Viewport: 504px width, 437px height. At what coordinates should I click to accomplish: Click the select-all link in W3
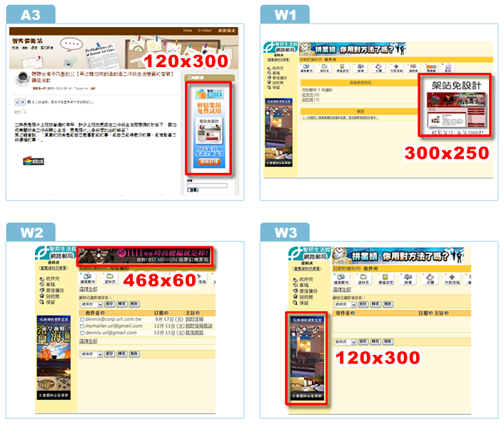click(x=342, y=290)
